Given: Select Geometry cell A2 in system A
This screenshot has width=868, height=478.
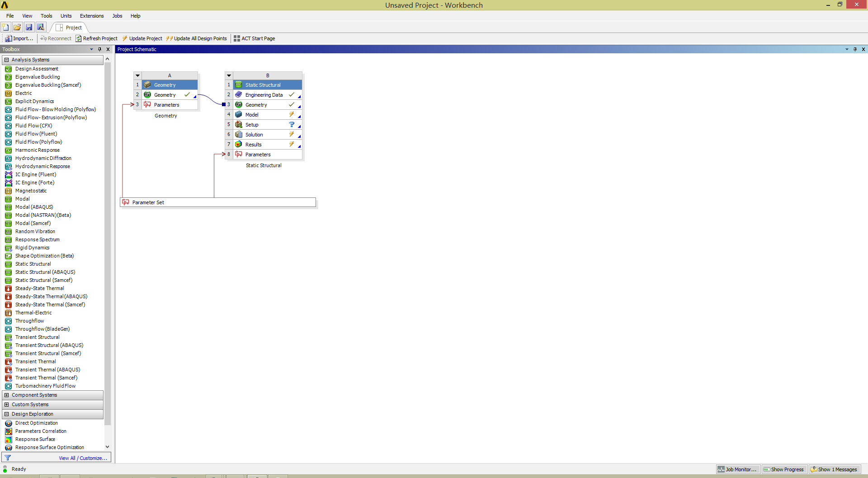Looking at the screenshot, I should click(x=170, y=95).
